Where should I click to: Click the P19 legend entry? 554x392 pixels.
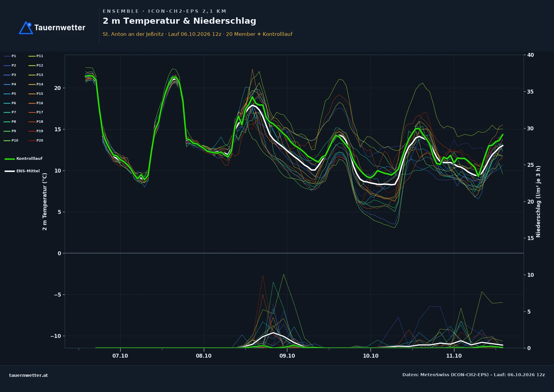[36, 131]
